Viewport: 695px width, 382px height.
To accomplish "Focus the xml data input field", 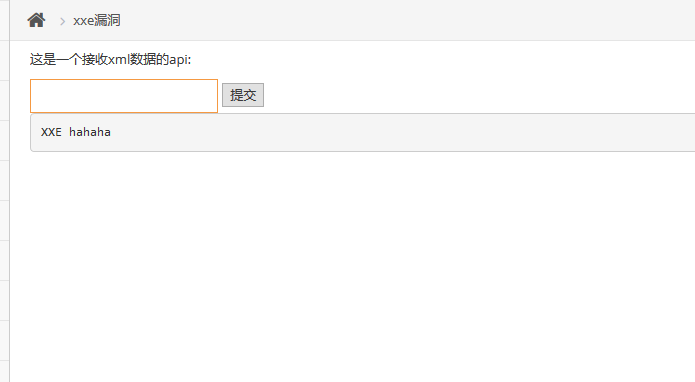I will tap(124, 96).
